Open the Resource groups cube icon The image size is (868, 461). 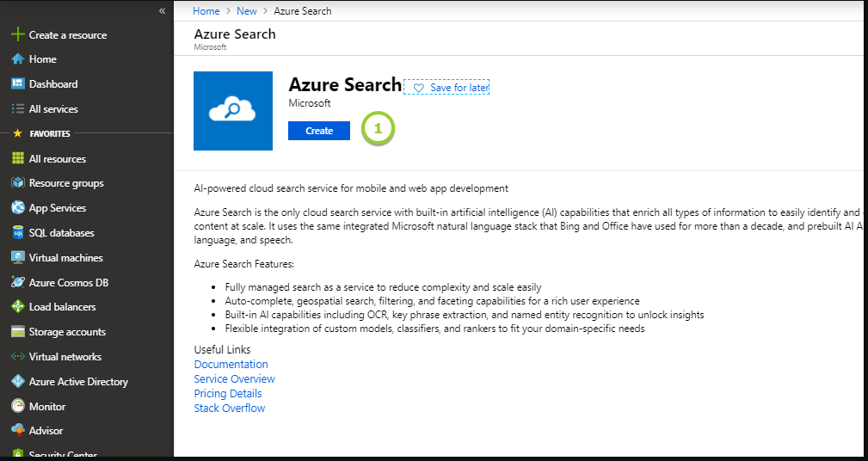(17, 183)
